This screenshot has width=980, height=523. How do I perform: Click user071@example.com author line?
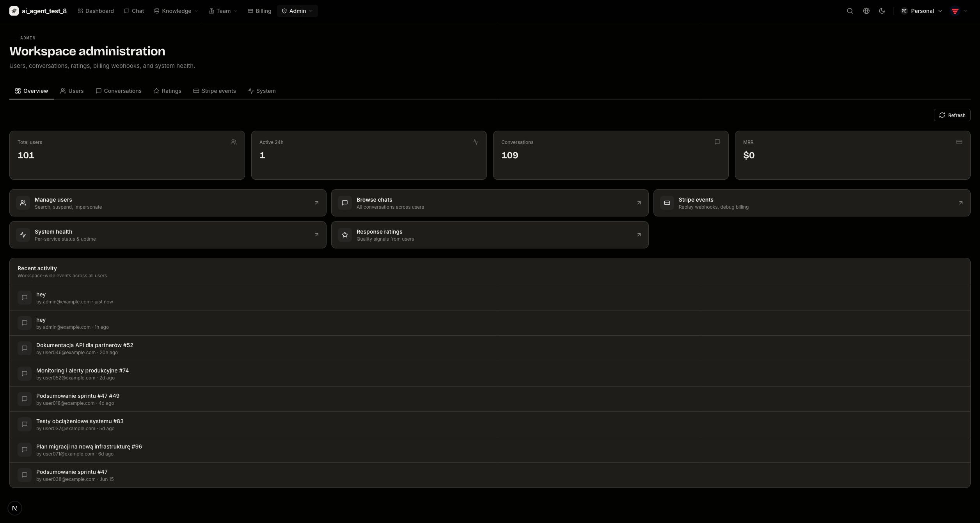(x=75, y=454)
